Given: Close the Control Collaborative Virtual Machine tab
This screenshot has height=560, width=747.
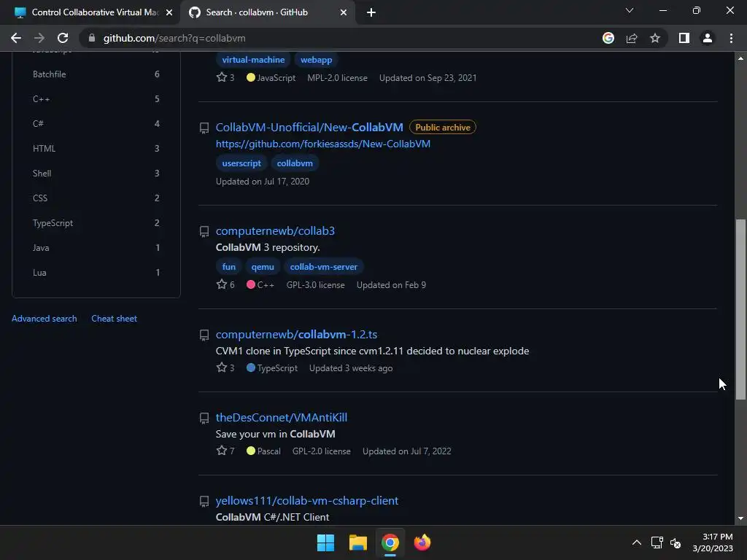Looking at the screenshot, I should [x=169, y=12].
